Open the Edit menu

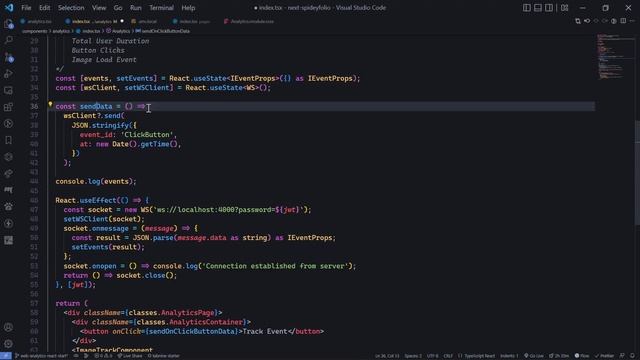click(44, 8)
